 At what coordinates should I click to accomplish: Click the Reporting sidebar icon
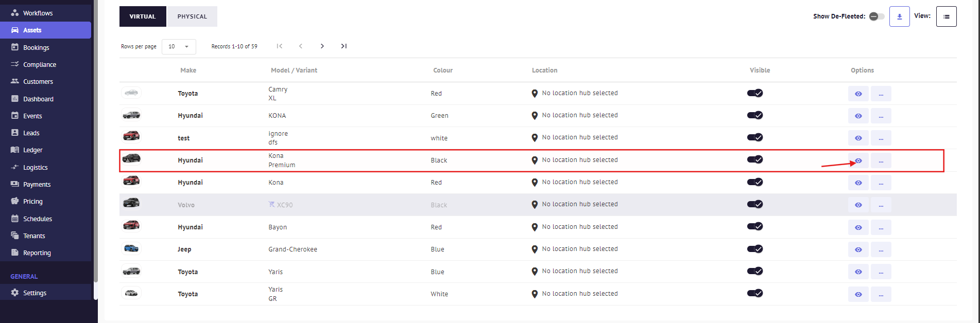(15, 253)
